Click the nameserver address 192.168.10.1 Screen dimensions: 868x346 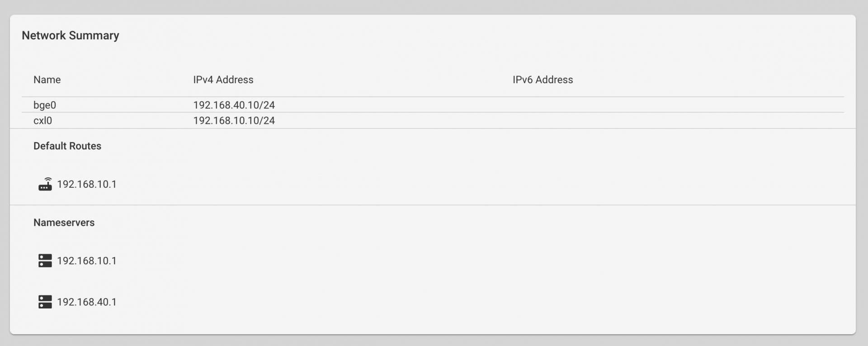tap(87, 261)
